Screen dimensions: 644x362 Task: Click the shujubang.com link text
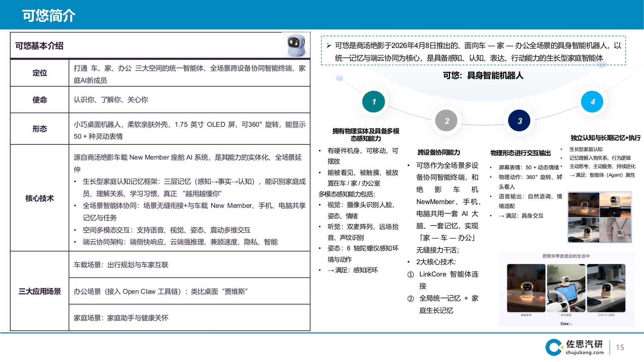pyautogui.click(x=584, y=352)
